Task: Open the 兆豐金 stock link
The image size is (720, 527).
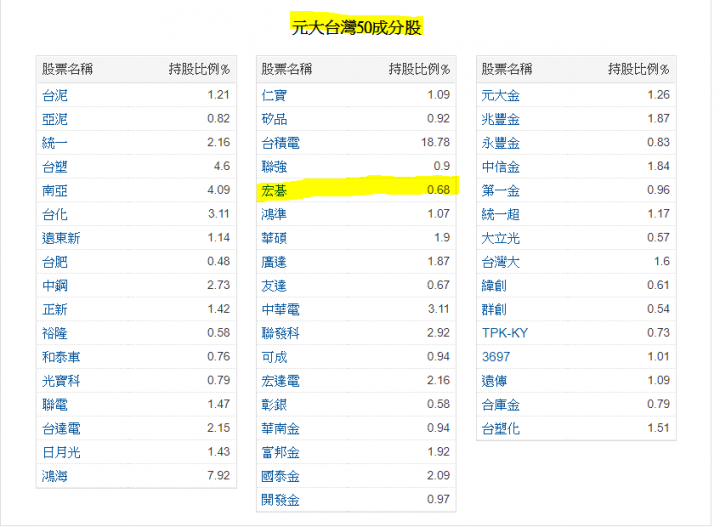Action: click(x=501, y=119)
